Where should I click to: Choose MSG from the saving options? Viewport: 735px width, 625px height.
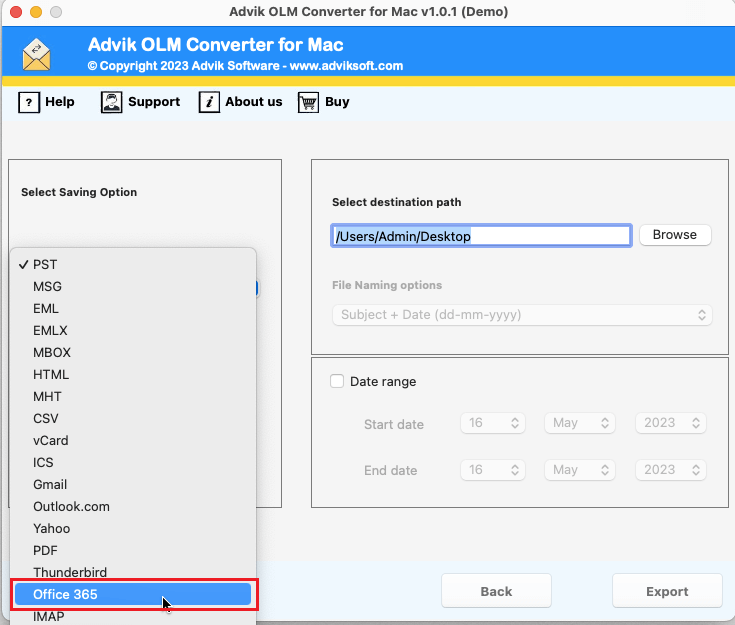click(x=133, y=286)
